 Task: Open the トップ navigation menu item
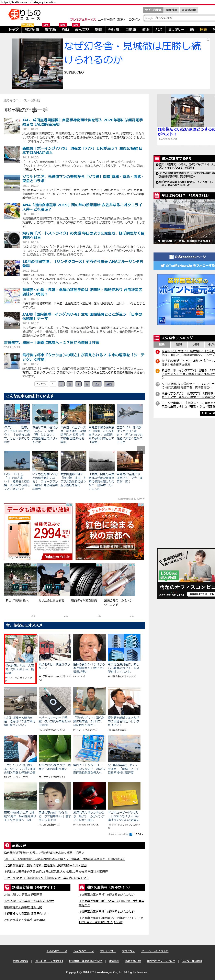(x=13, y=29)
